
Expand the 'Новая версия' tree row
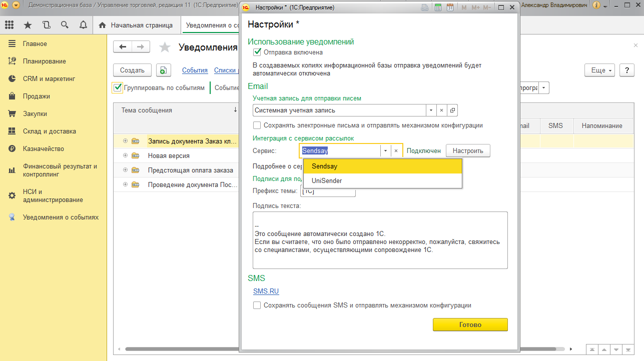pyautogui.click(x=125, y=155)
